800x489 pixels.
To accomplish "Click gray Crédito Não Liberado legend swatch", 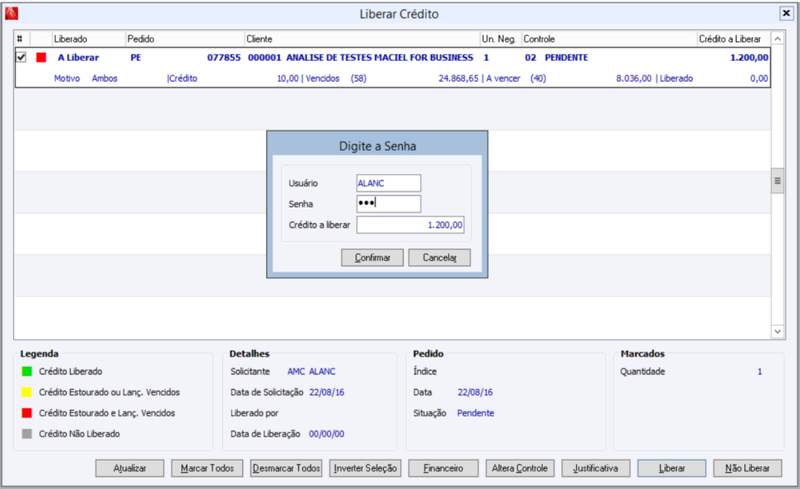I will [27, 434].
